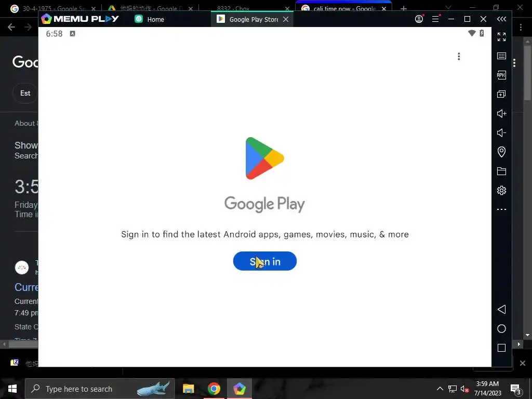
Task: Click Chrome back arrow button
Action: pyautogui.click(x=11, y=27)
